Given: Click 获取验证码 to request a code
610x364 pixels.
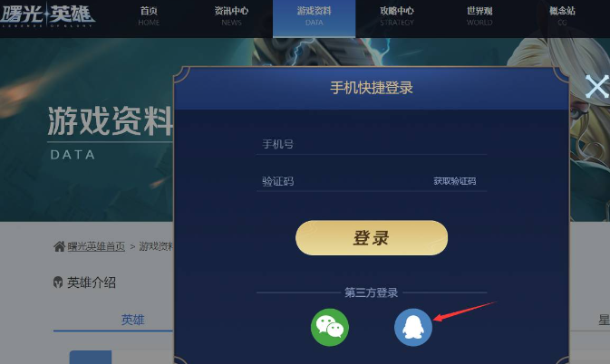Looking at the screenshot, I should (x=455, y=181).
